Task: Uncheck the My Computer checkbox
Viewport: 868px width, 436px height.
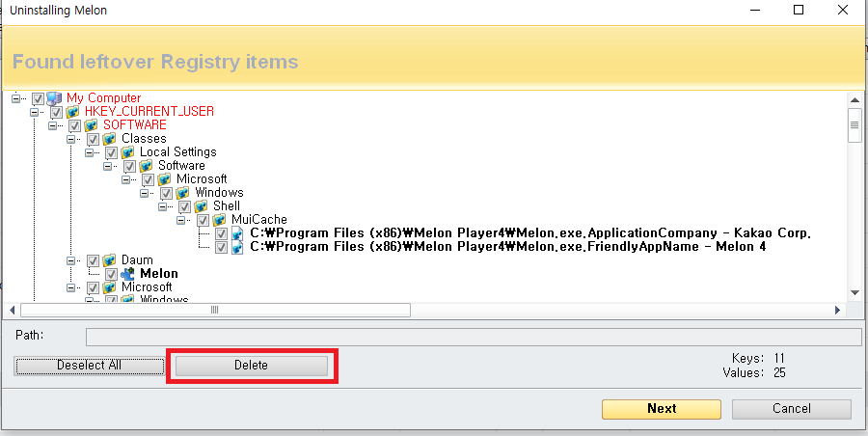Action: coord(38,98)
